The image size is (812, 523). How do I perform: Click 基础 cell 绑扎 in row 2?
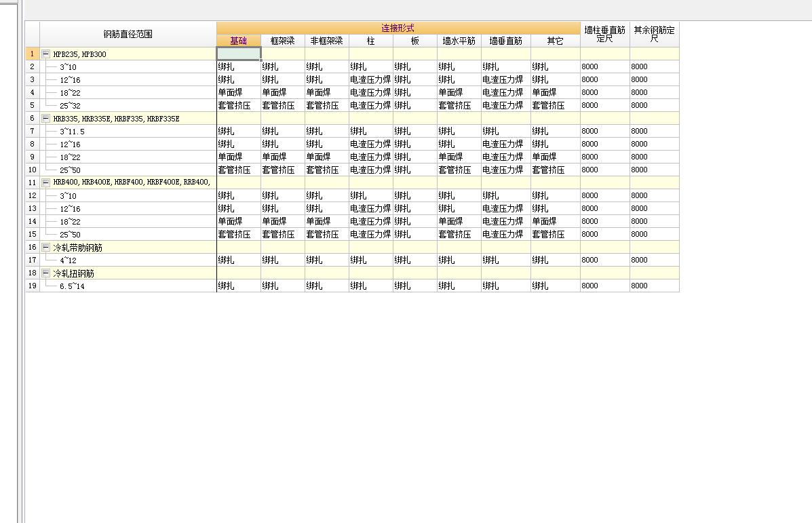coord(239,66)
